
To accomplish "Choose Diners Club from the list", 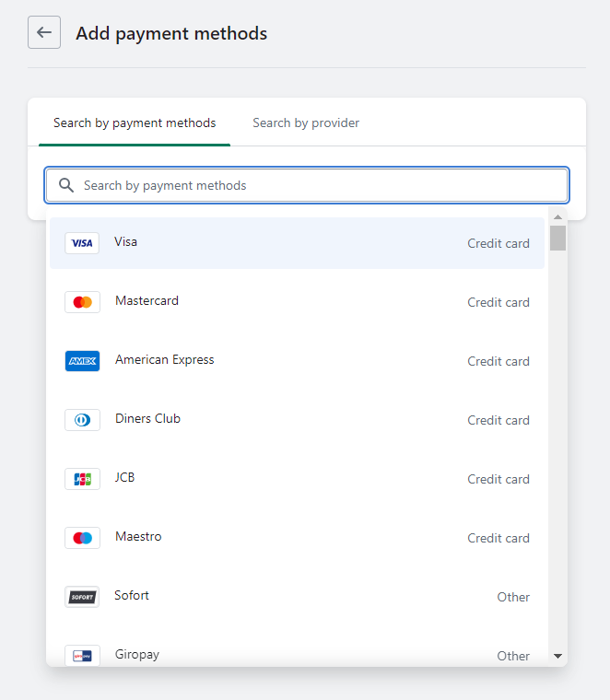I will (x=147, y=419).
